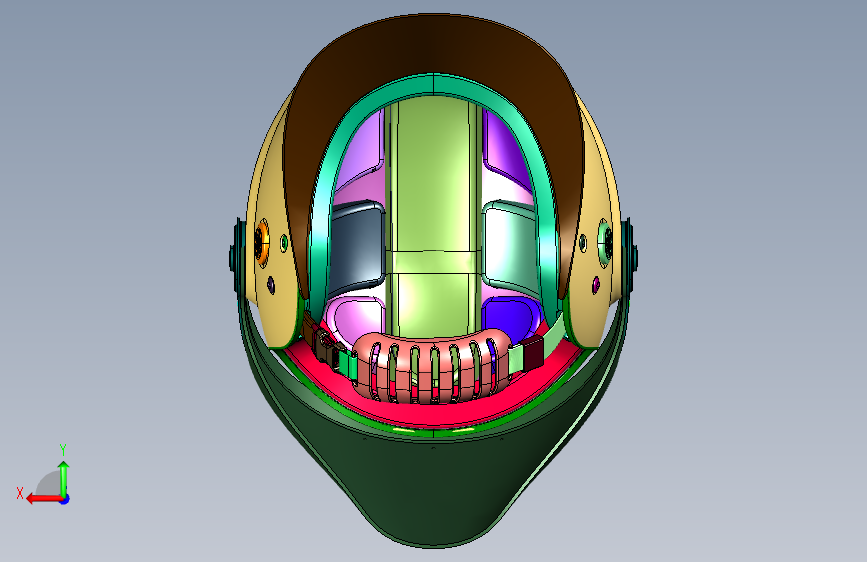Image resolution: width=867 pixels, height=562 pixels.
Task: Click the red X axis arrow of the triad
Action: click(43, 499)
